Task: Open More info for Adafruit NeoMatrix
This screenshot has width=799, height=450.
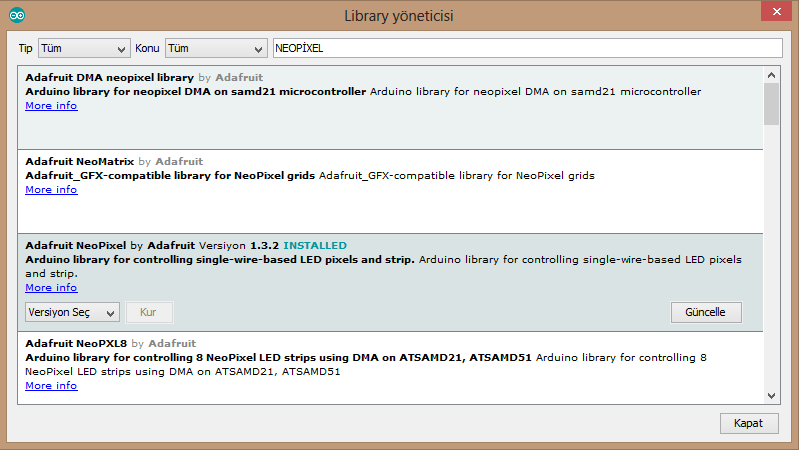Action: click(x=51, y=190)
